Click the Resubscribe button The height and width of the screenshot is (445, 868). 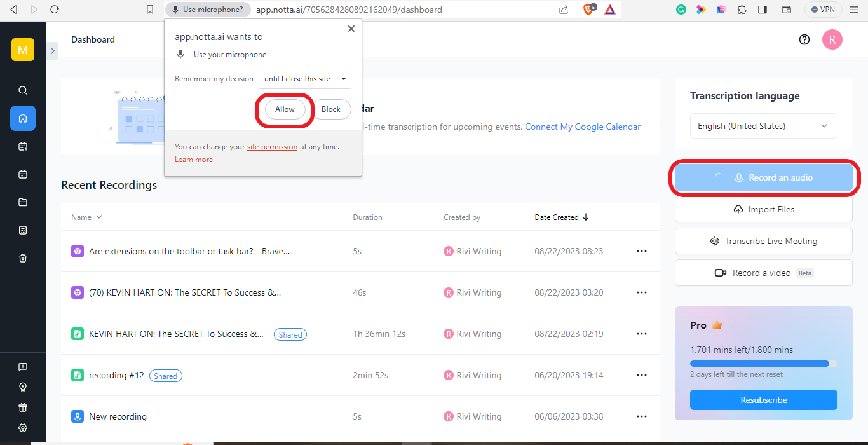[x=764, y=400]
